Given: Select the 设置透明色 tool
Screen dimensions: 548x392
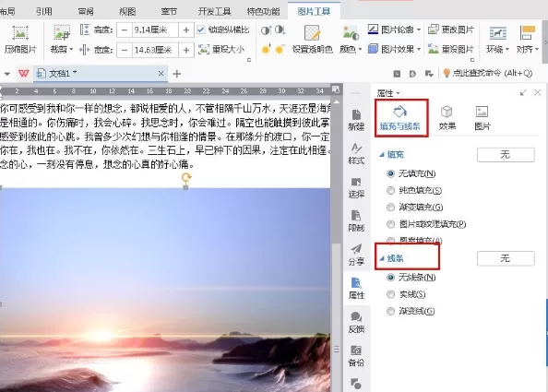Looking at the screenshot, I should click(x=312, y=39).
